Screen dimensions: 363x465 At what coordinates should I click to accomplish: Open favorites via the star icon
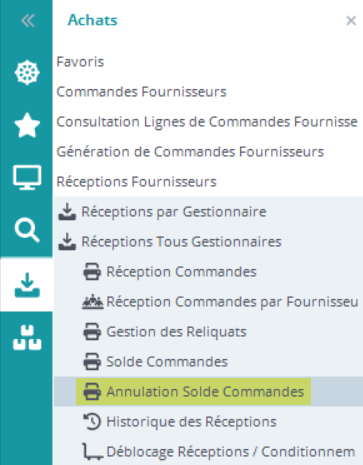click(x=27, y=125)
